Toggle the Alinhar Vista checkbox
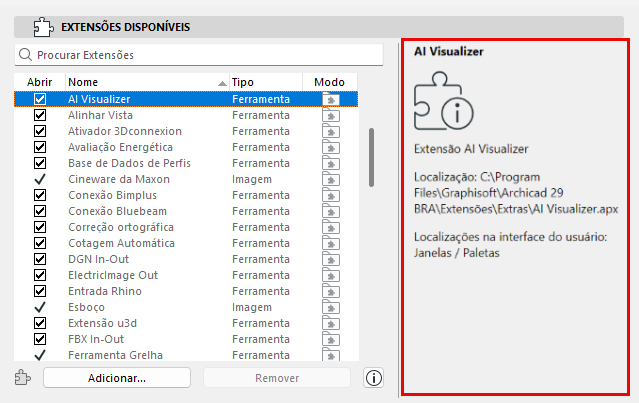 pos(40,115)
